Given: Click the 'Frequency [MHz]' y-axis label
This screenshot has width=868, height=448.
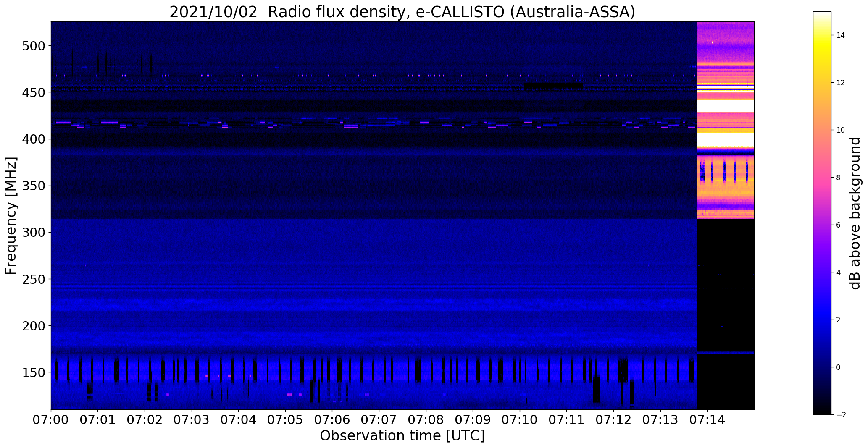Looking at the screenshot, I should 11,216.
